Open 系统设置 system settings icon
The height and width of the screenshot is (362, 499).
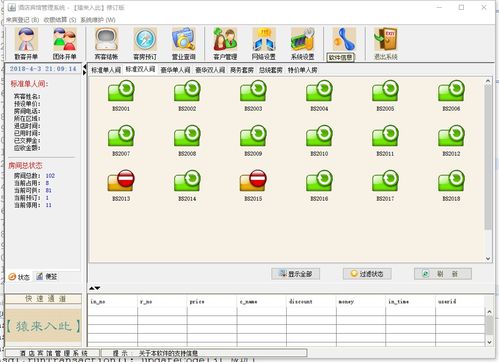pyautogui.click(x=302, y=44)
